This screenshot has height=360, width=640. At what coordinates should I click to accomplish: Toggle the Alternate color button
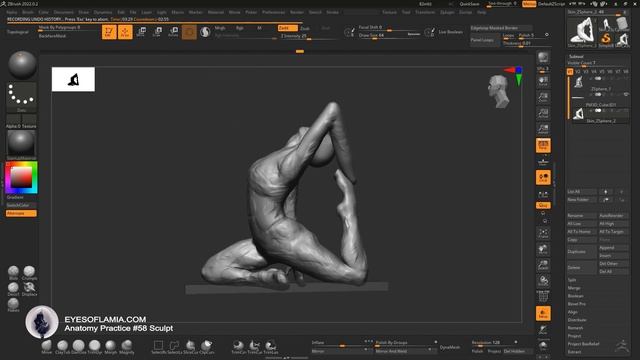pyautogui.click(x=21, y=213)
